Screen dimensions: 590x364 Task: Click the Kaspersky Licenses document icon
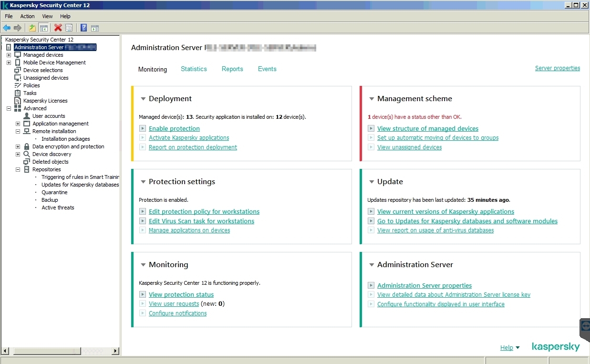pos(18,101)
